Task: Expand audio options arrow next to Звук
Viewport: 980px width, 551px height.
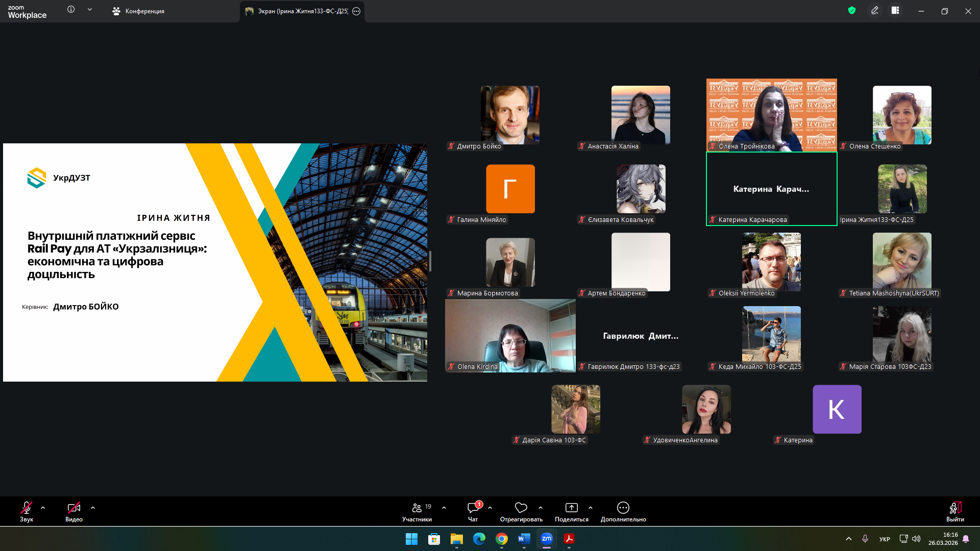Action: 43,508
